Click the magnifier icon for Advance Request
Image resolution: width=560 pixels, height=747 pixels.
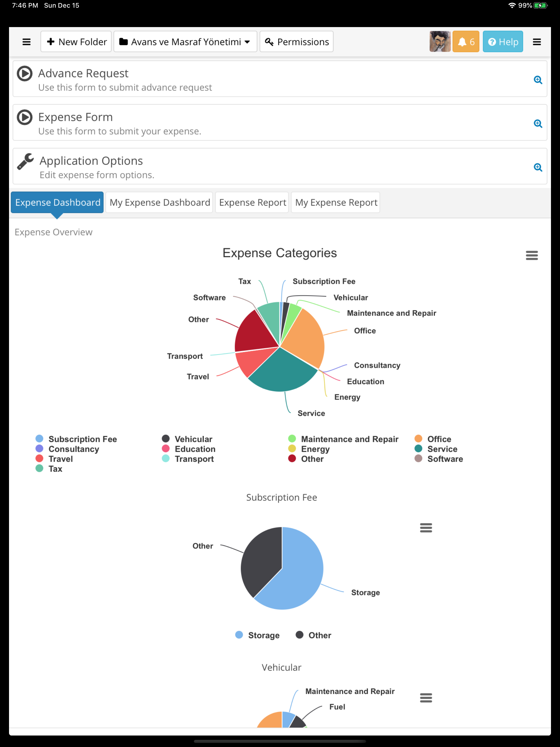[538, 80]
